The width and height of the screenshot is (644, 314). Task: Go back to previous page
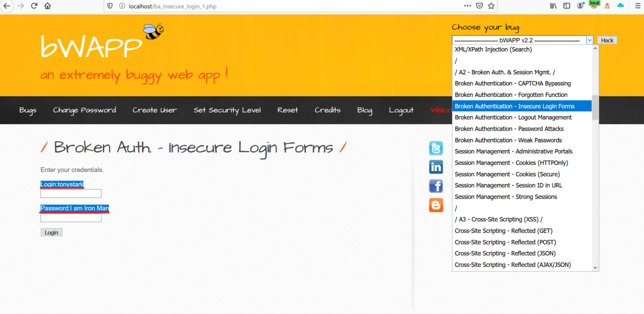[7, 6]
